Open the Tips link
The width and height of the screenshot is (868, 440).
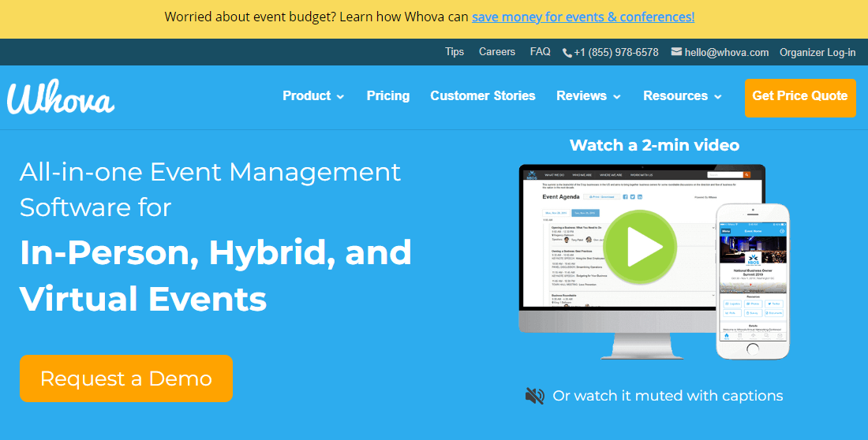point(455,52)
